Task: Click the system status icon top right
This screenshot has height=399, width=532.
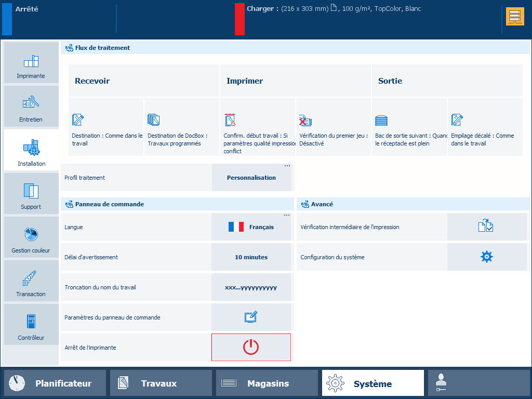Action: (515, 17)
